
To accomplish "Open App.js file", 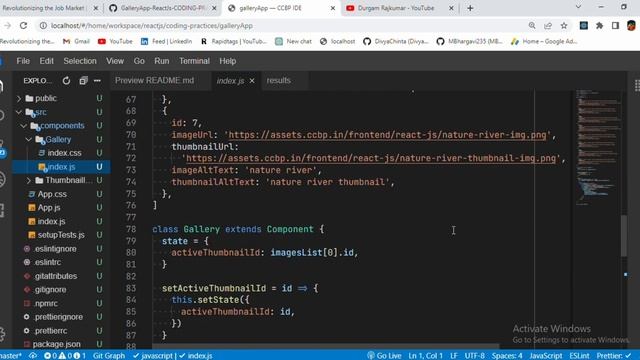I will point(49,208).
